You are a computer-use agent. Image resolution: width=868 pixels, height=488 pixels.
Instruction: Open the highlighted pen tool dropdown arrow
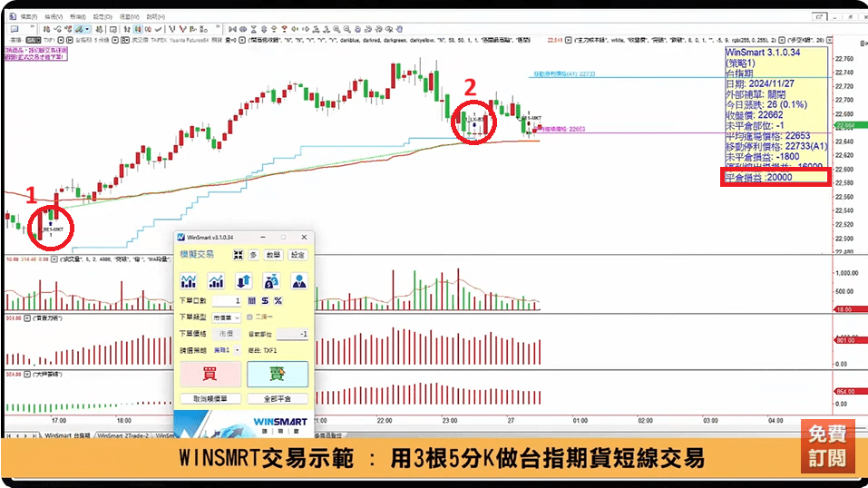87,29
